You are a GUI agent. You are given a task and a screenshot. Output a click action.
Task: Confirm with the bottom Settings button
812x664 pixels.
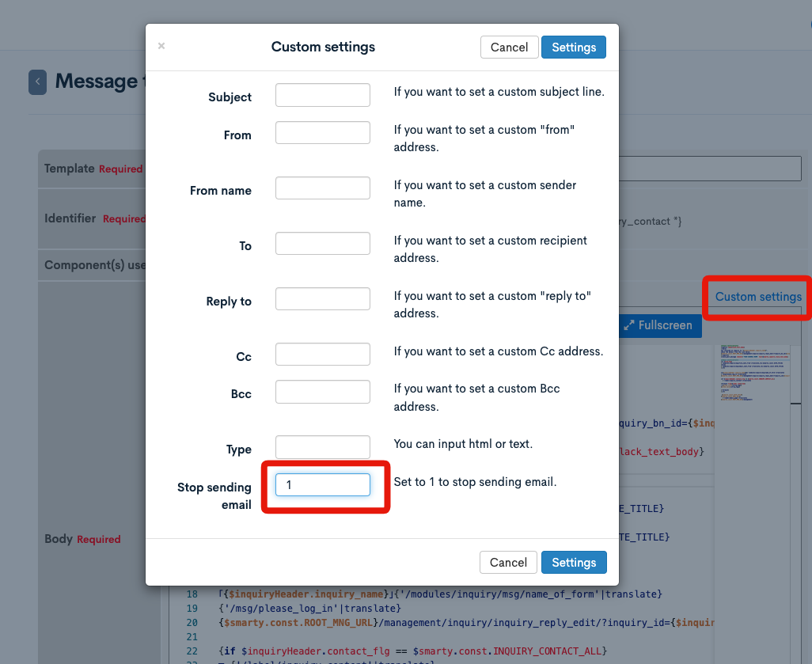[x=574, y=562]
